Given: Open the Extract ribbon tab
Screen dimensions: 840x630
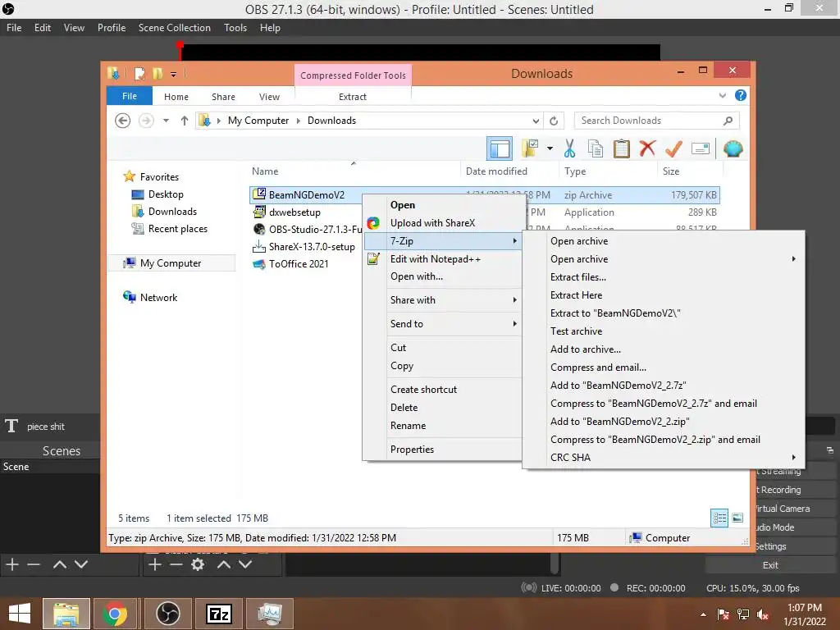Looking at the screenshot, I should click(x=353, y=97).
